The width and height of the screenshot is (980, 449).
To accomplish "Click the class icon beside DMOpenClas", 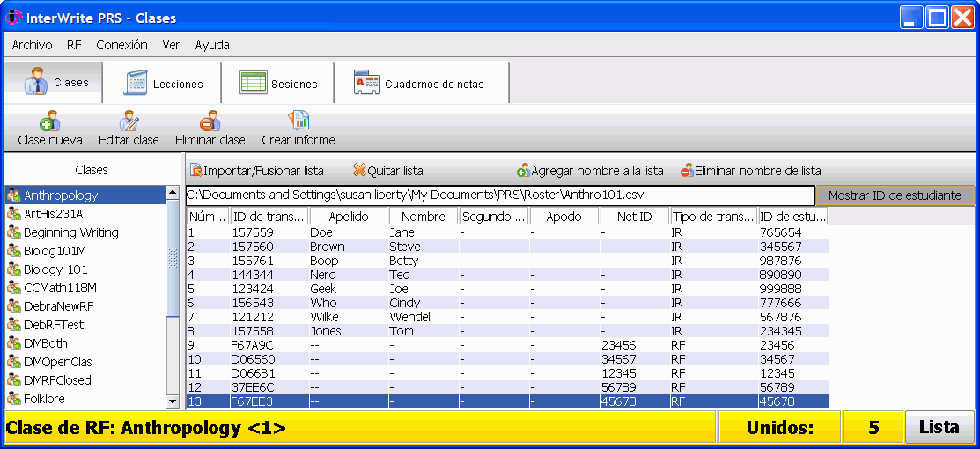I will coord(14,362).
